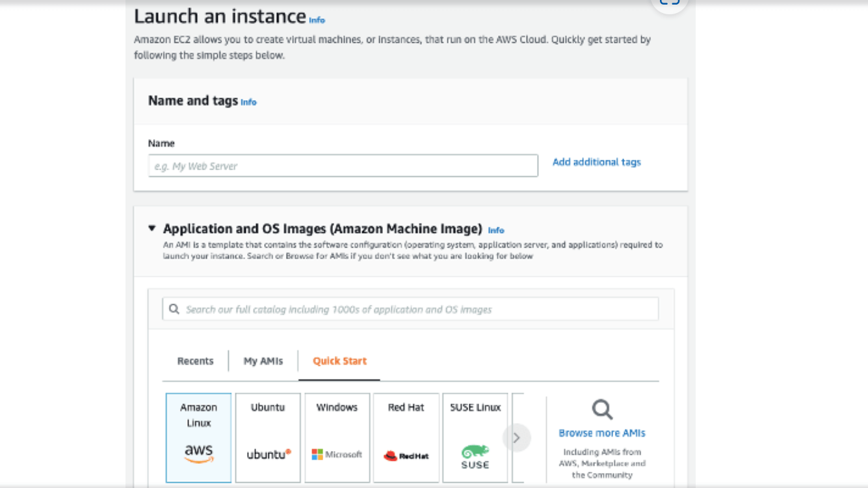The image size is (868, 488).
Task: Click Info beside Name and tags
Action: coord(249,102)
